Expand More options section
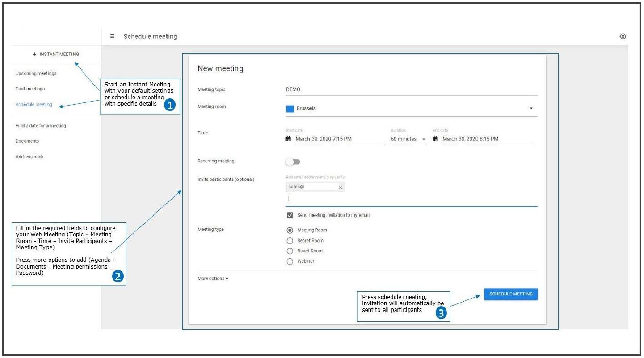Screen dimensions: 644x358 tap(212, 279)
